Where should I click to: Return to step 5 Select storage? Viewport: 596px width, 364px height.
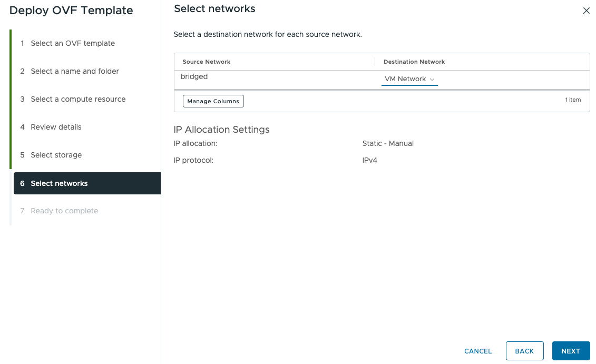tap(56, 154)
